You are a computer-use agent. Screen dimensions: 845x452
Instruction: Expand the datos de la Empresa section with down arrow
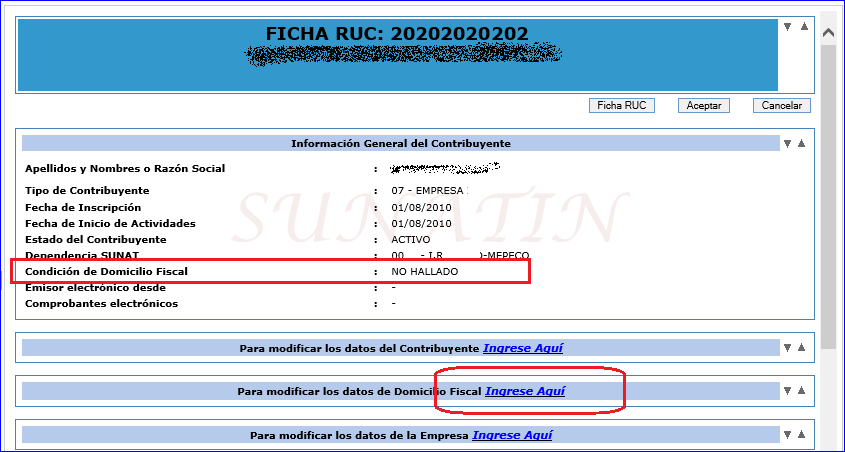788,435
